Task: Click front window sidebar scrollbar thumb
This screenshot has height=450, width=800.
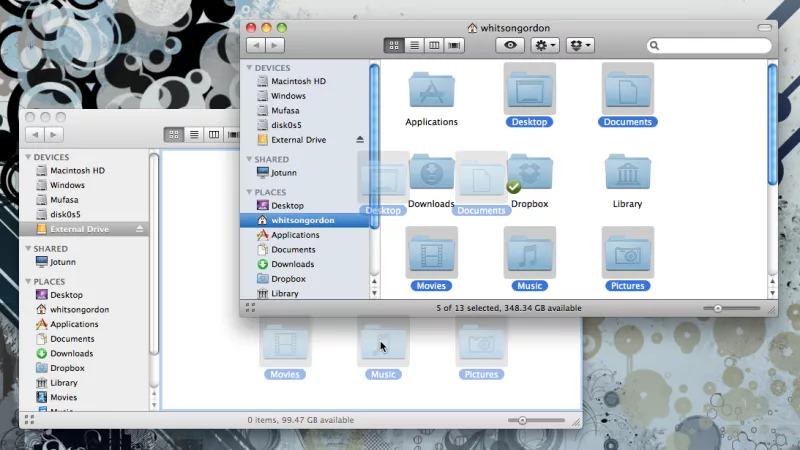Action: [x=374, y=146]
